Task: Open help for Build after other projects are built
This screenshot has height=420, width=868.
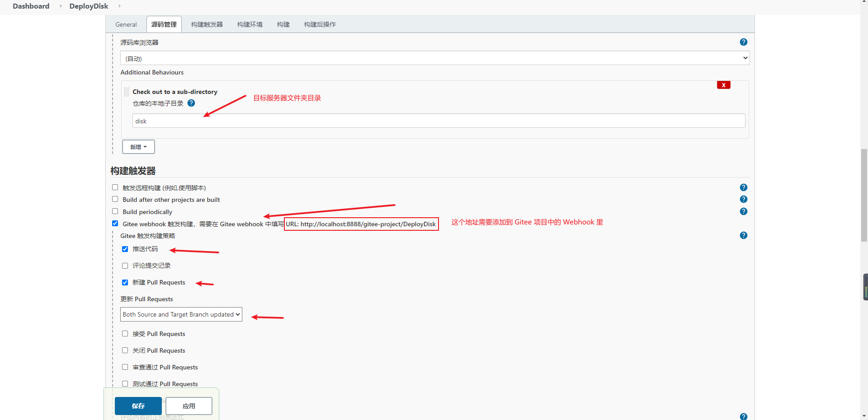Action: (744, 199)
